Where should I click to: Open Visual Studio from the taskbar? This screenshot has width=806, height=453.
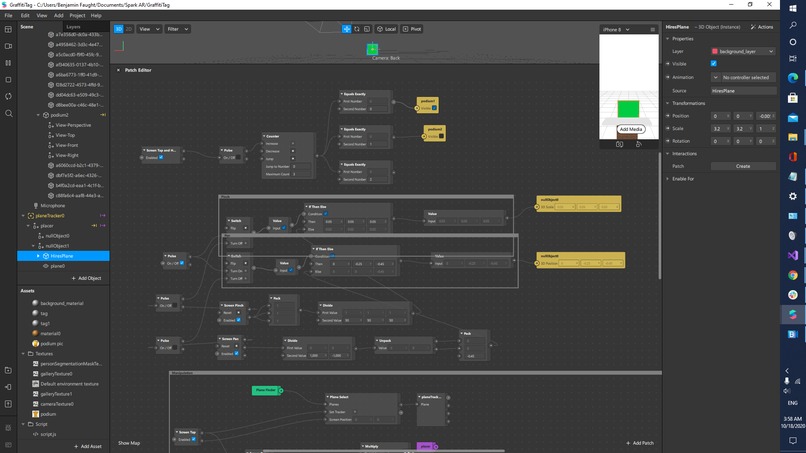(x=793, y=255)
